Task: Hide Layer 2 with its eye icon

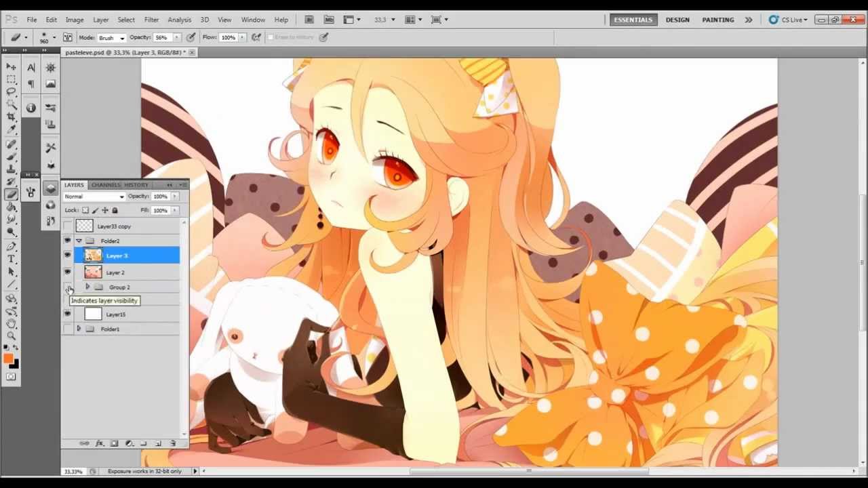Action: [67, 272]
